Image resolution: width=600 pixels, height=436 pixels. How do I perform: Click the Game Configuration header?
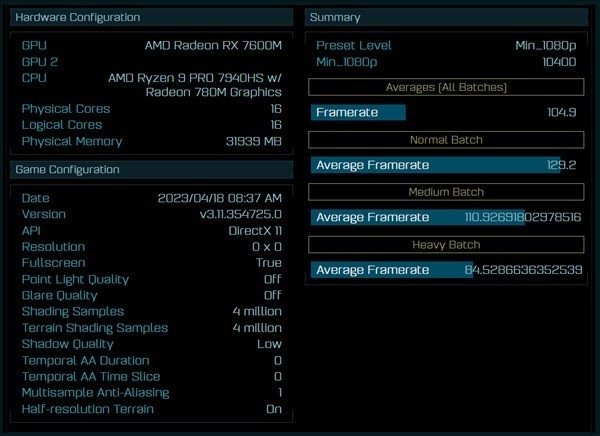(152, 170)
